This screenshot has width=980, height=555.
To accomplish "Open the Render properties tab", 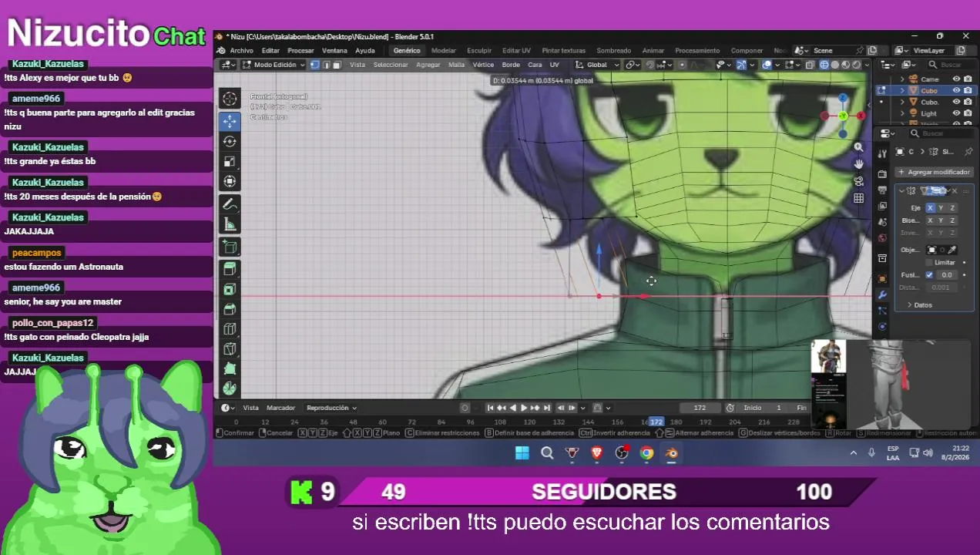I will (882, 173).
